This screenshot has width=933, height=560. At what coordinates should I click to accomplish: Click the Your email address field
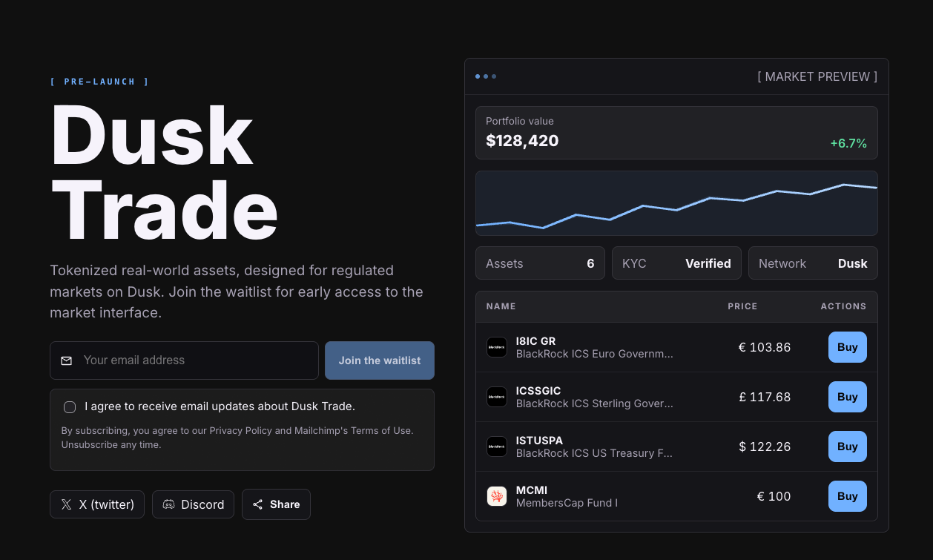[x=184, y=360]
